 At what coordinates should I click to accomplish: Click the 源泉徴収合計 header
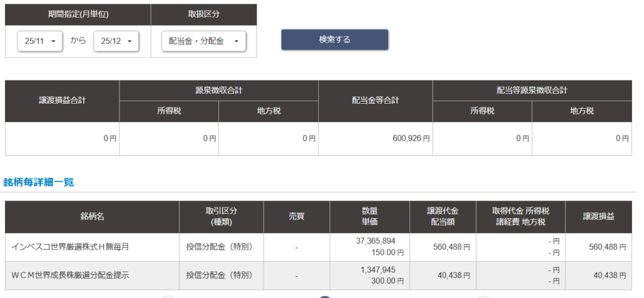[x=218, y=90]
